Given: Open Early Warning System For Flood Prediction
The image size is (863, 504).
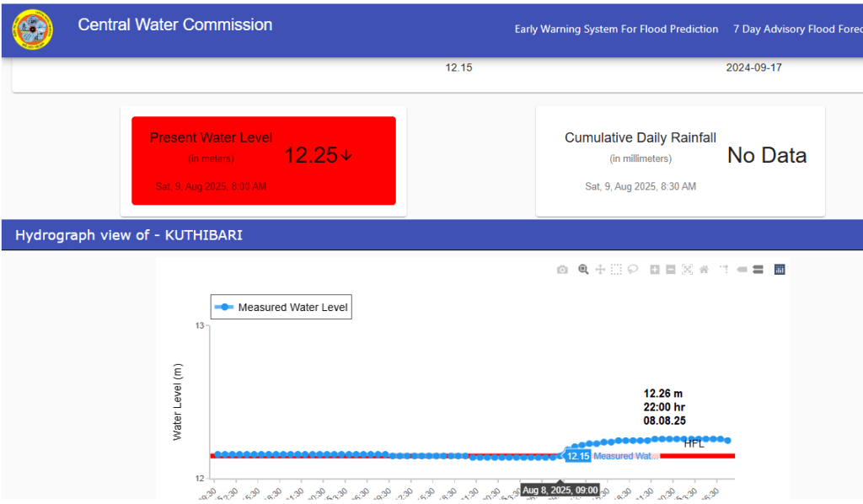Looking at the screenshot, I should 616,29.
